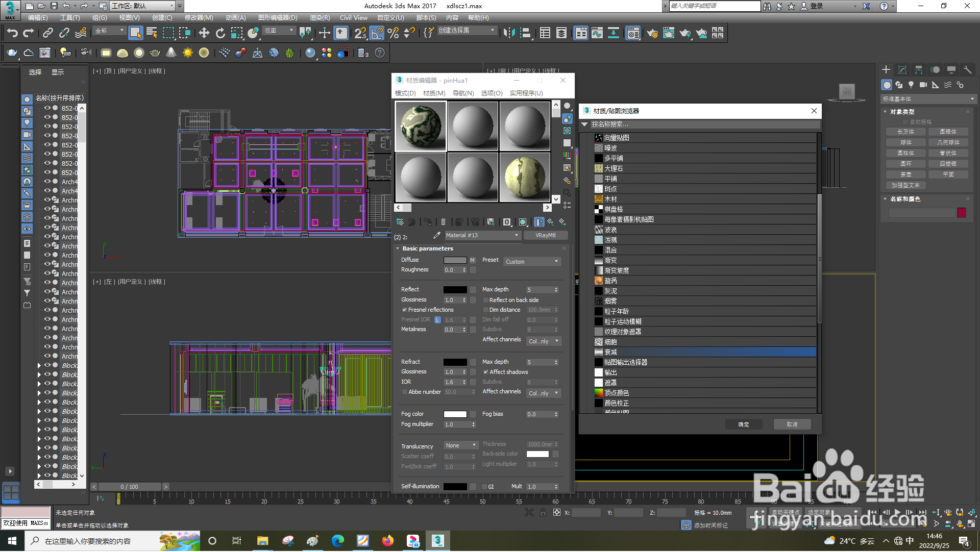The width and height of the screenshot is (980, 552).
Task: Enable Reflect on back side
Action: pos(486,300)
